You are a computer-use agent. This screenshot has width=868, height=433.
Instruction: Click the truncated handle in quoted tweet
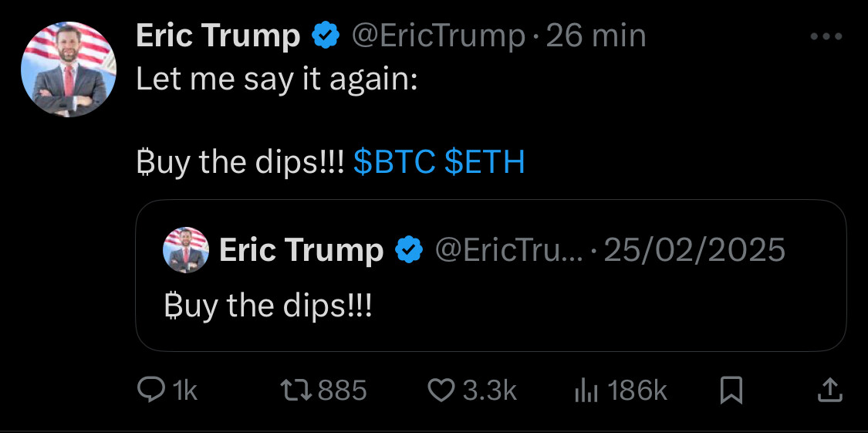point(509,250)
